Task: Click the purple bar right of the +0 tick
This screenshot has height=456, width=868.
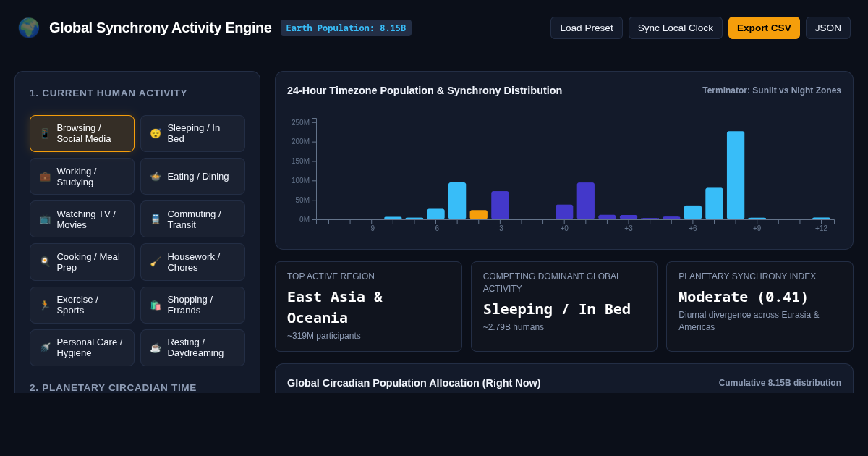Action: [x=586, y=201]
